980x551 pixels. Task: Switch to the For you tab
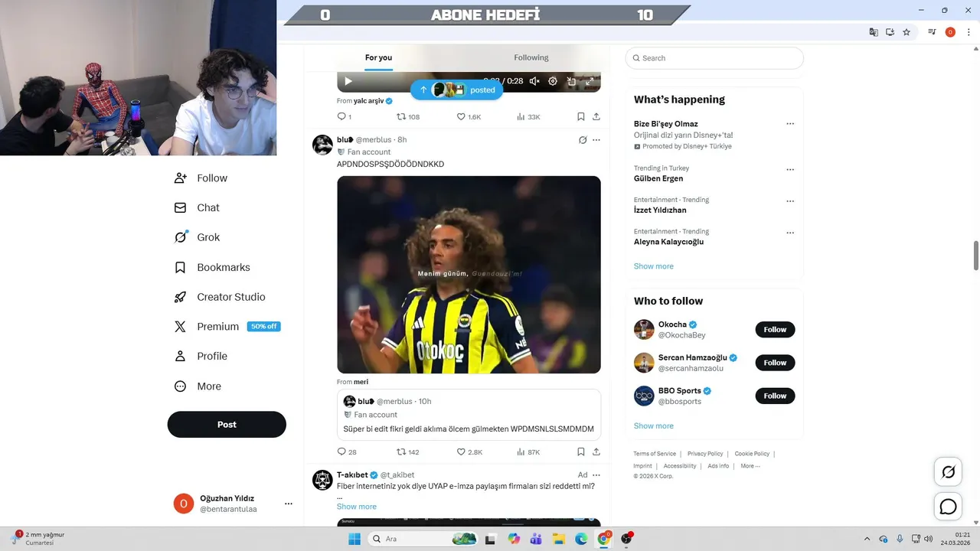click(x=378, y=58)
